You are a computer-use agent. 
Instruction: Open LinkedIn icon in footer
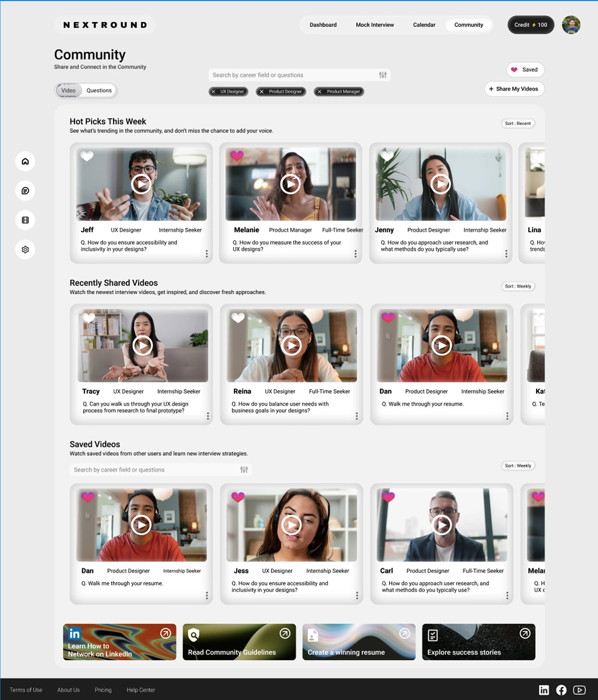pyautogui.click(x=544, y=690)
